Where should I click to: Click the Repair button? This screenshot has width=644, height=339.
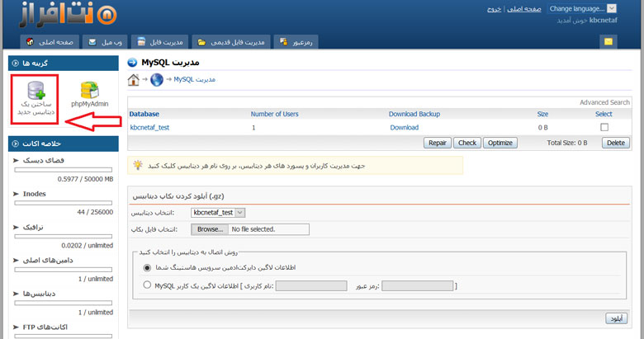coord(438,143)
